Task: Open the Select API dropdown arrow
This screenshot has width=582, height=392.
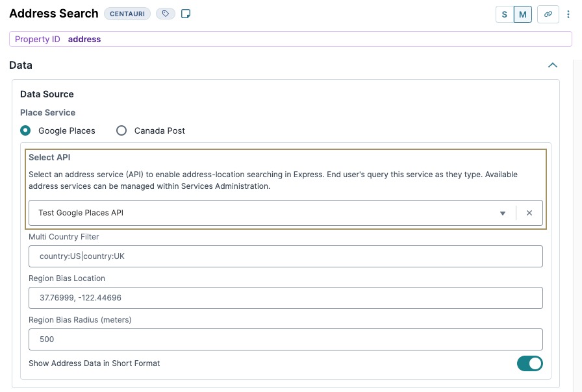Action: click(503, 214)
